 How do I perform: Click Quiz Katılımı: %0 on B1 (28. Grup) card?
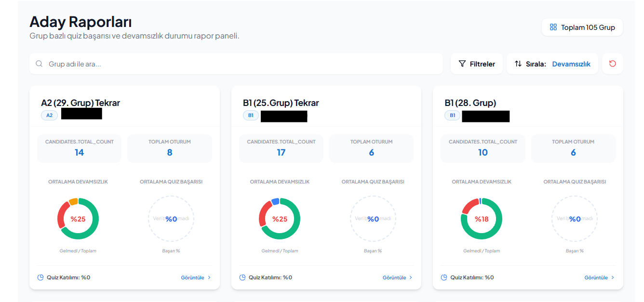(x=472, y=277)
